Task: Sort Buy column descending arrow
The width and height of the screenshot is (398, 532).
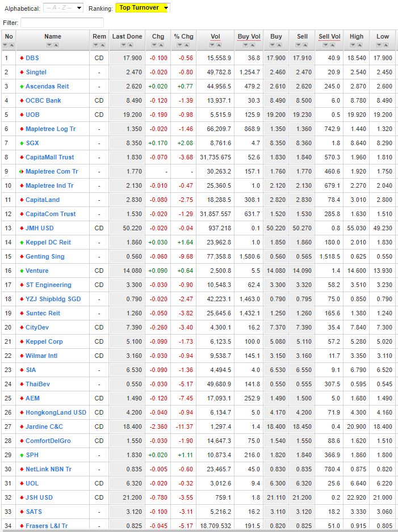Action: (x=273, y=45)
